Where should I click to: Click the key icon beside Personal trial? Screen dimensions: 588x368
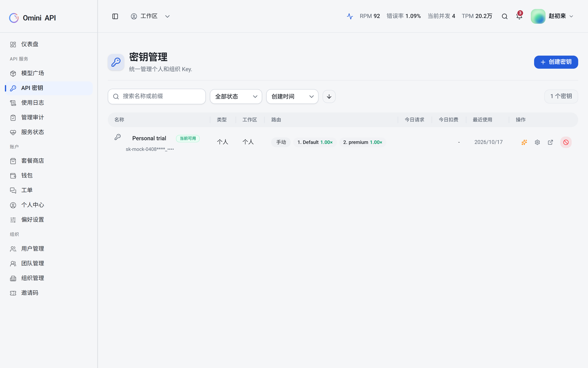pyautogui.click(x=118, y=137)
